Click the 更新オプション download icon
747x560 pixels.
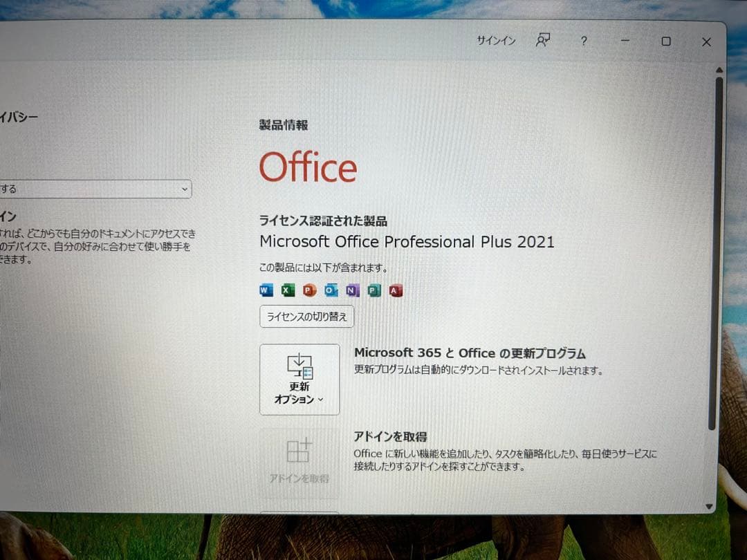click(x=299, y=366)
